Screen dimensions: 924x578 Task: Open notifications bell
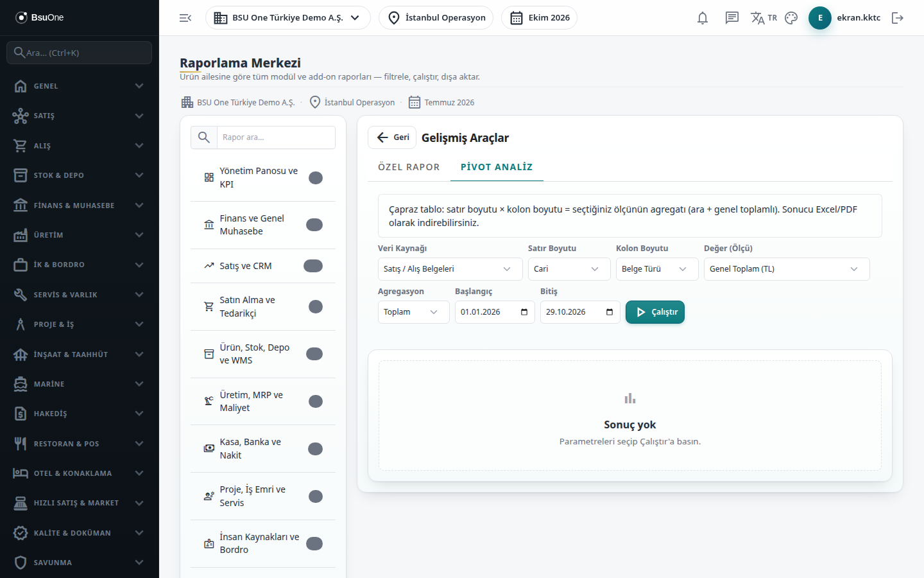pyautogui.click(x=703, y=18)
